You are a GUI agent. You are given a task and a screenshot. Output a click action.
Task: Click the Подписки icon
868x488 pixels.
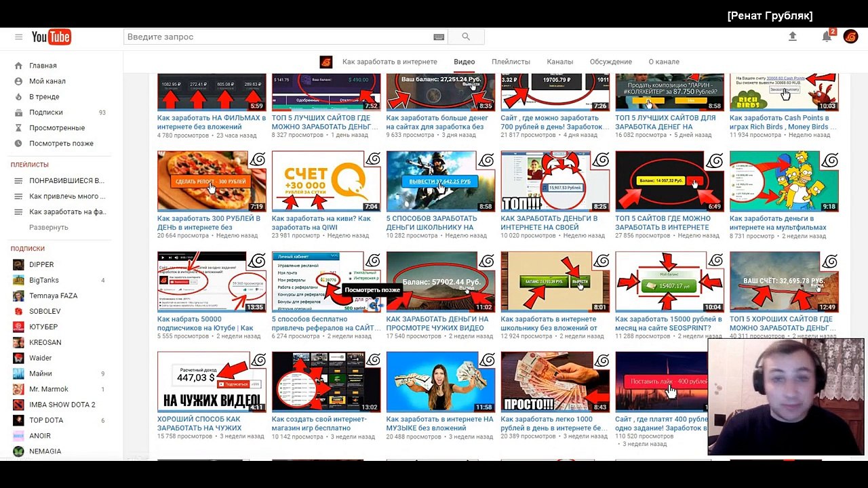(x=18, y=113)
